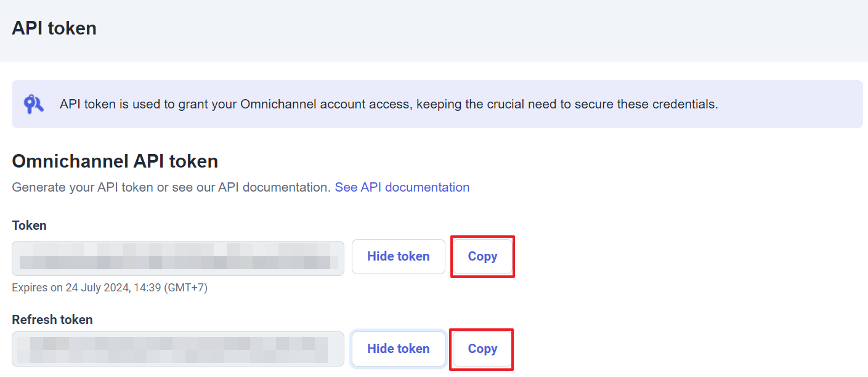Click the Generate your API token description text

(171, 187)
